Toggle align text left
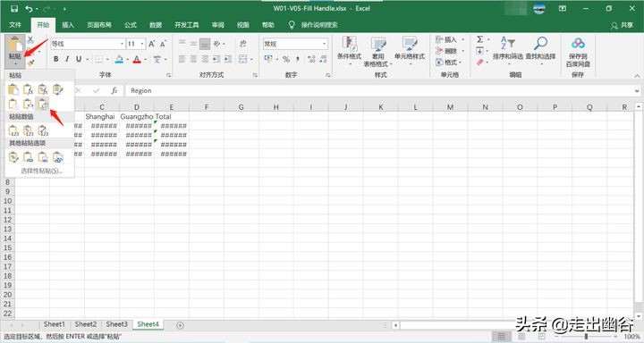 [182, 59]
